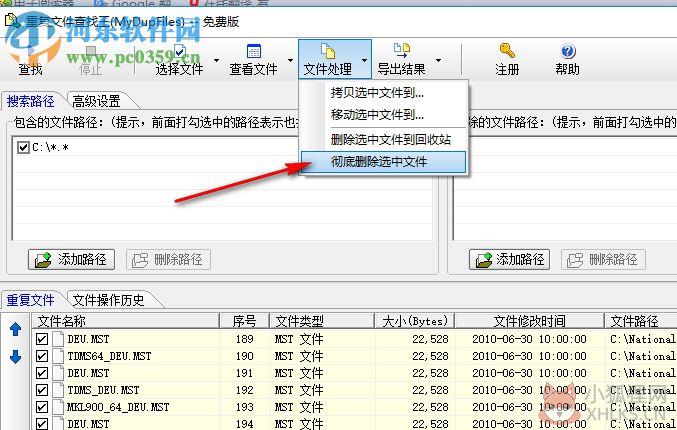Click the 查看文件 calendar icon
The height and width of the screenshot is (430, 677).
coord(253,51)
